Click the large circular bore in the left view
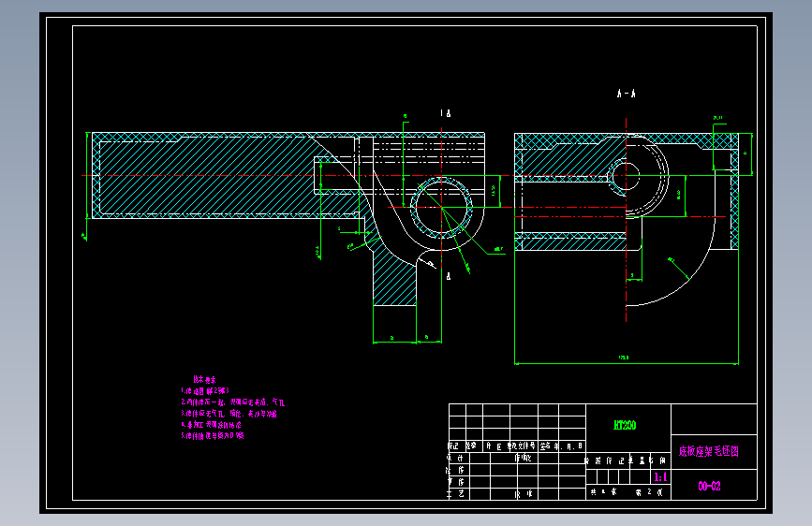 tap(441, 207)
